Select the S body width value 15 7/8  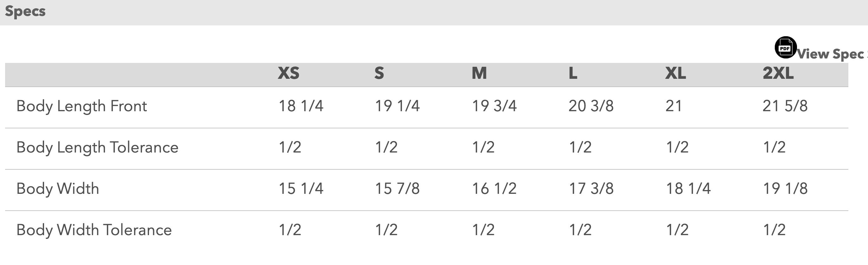398,189
